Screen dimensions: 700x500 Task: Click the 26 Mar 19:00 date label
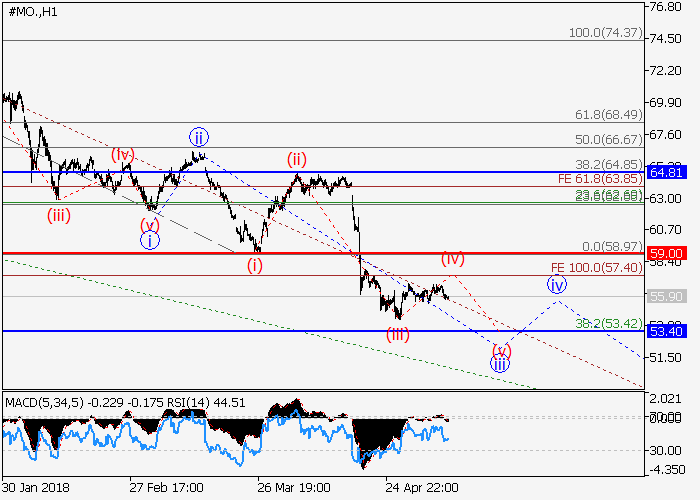tap(293, 488)
